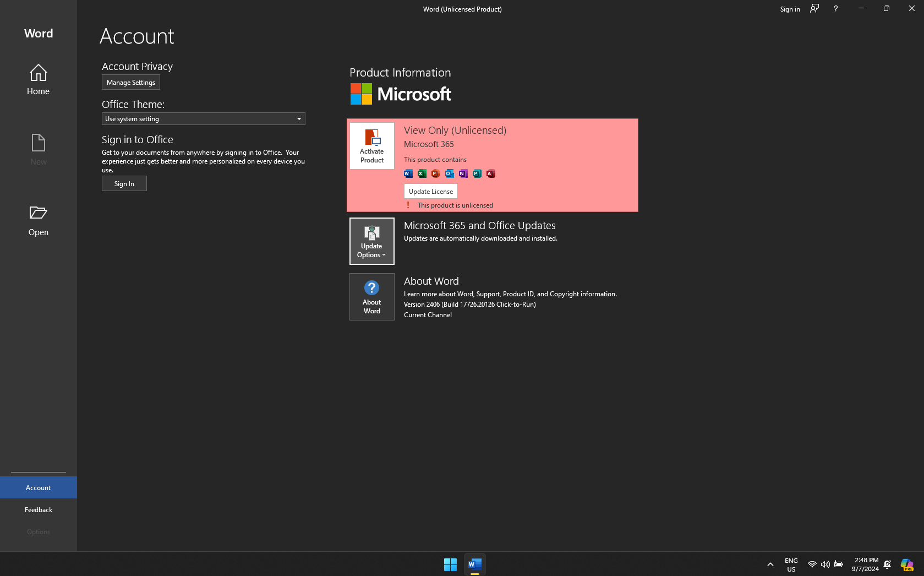The image size is (924, 576).
Task: Open the Office Theme dropdown
Action: (203, 118)
